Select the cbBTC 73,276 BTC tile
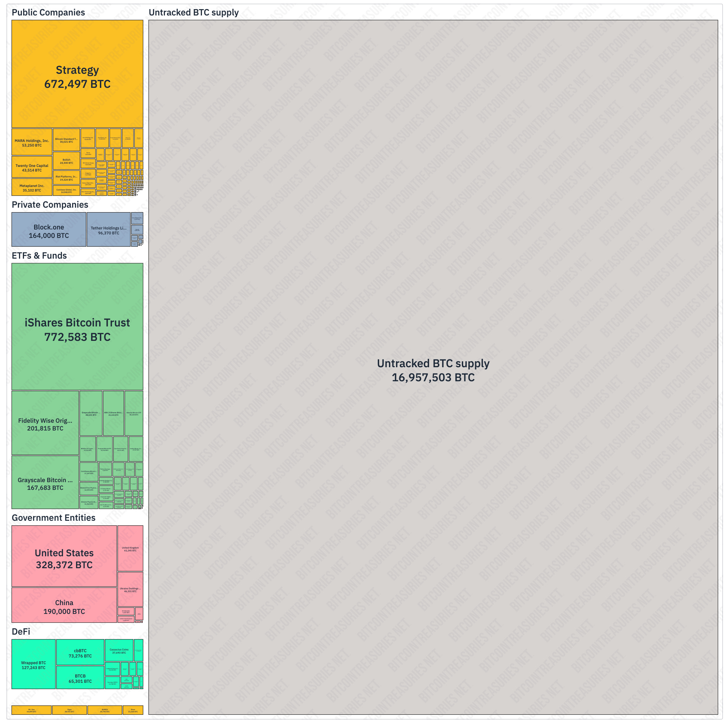728x726 pixels. (x=80, y=653)
